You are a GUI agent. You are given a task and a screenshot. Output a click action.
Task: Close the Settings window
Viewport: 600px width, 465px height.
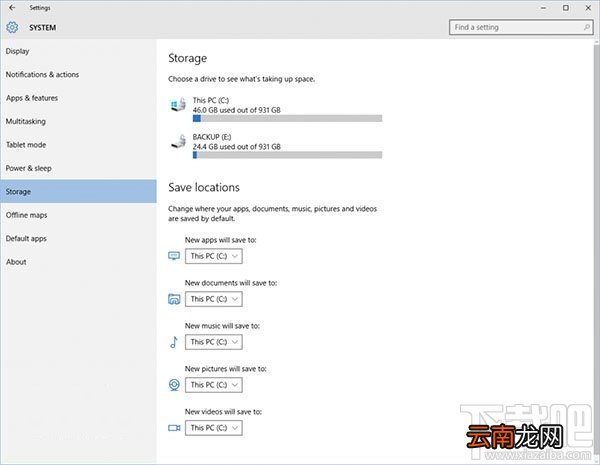coord(588,8)
